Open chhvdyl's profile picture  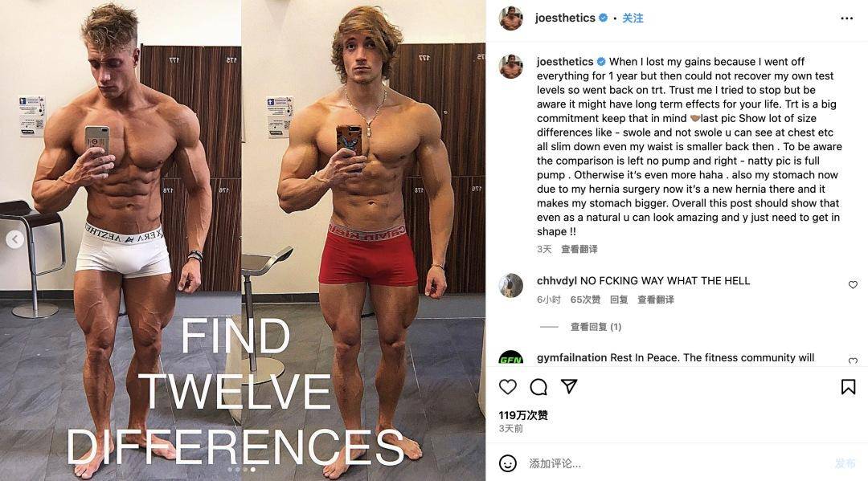click(511, 285)
